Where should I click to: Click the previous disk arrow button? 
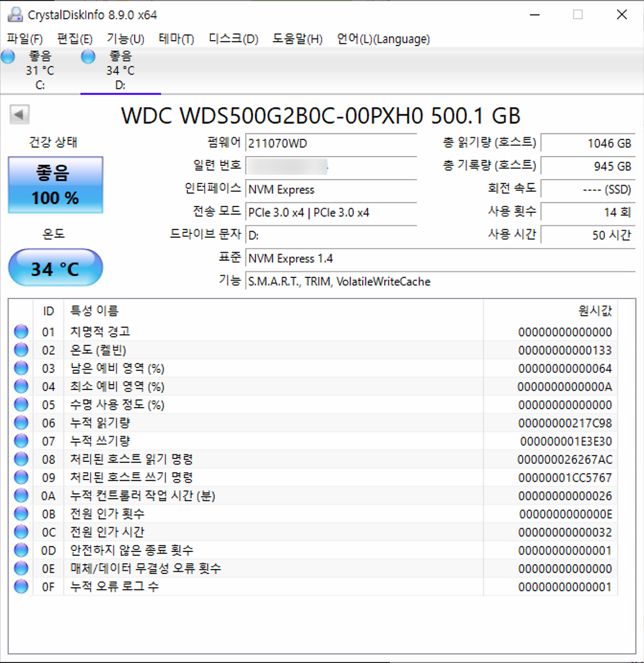19,114
